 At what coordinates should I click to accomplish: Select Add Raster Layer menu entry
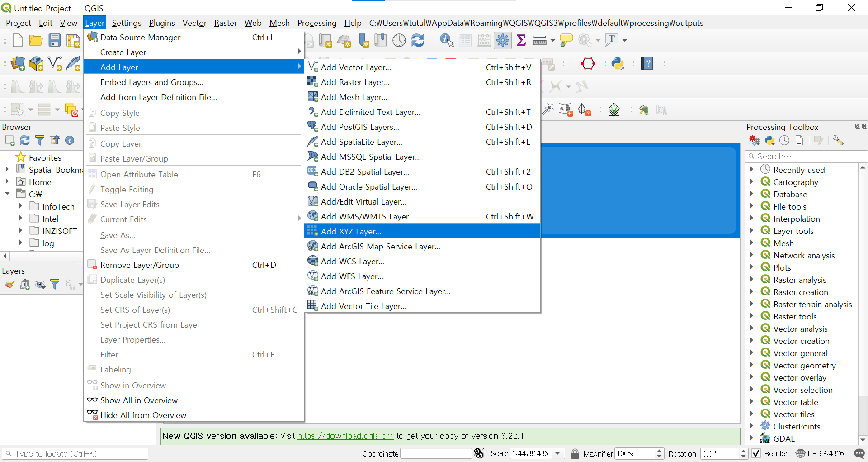[x=422, y=82]
